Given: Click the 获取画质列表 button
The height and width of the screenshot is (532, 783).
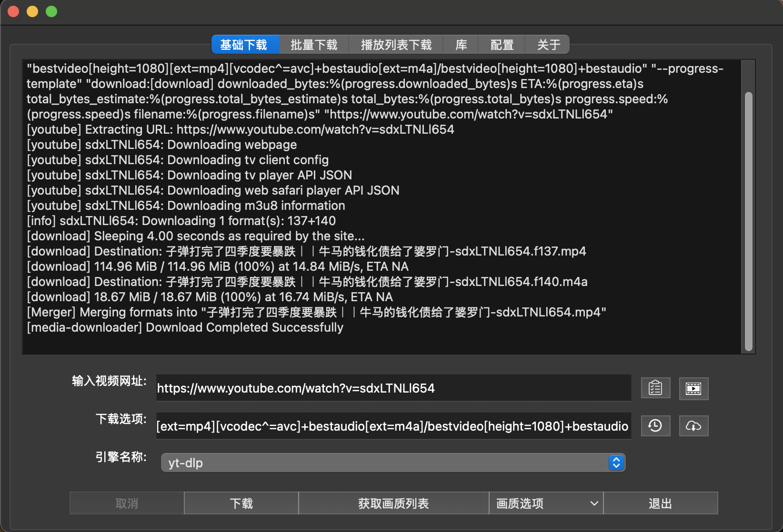Looking at the screenshot, I should [x=393, y=503].
